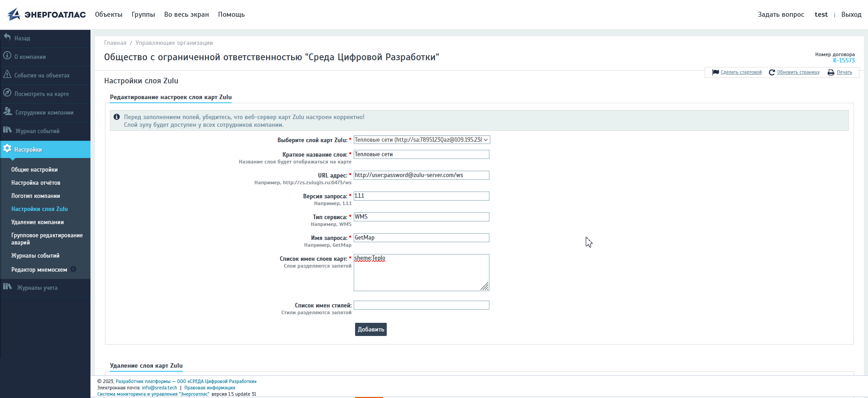Click the URL адрес input field
The width and height of the screenshot is (868, 398).
421,175
